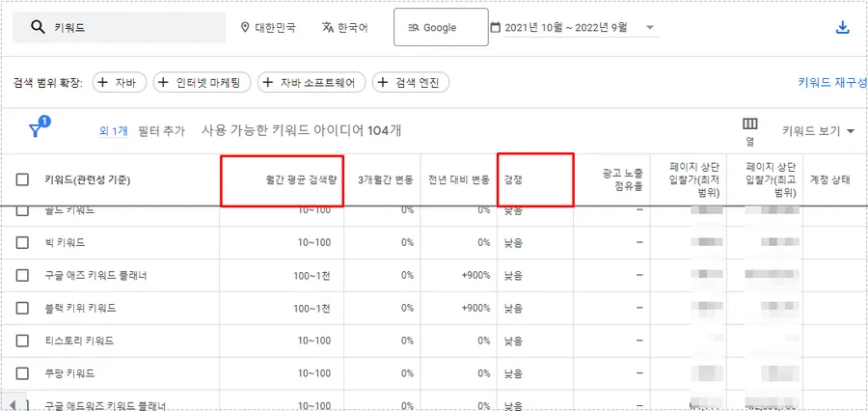Toggle the select-all checkbox in header
868x411 pixels.
(22, 180)
